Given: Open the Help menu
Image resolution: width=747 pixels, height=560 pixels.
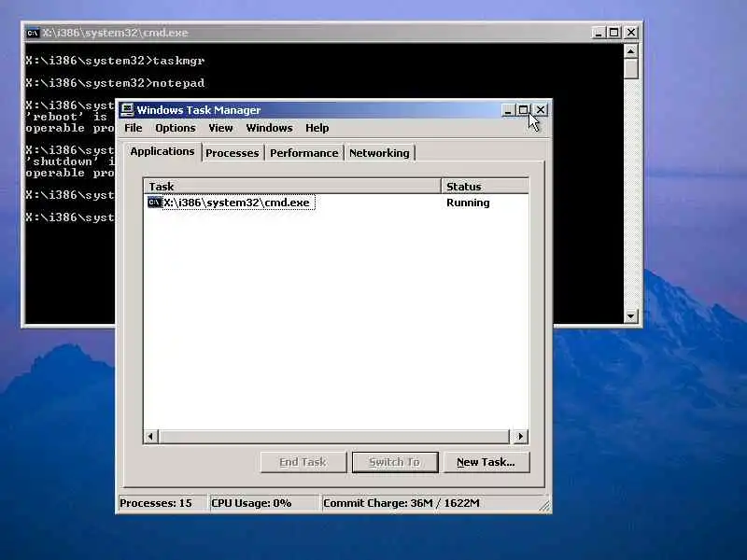Looking at the screenshot, I should coord(317,128).
